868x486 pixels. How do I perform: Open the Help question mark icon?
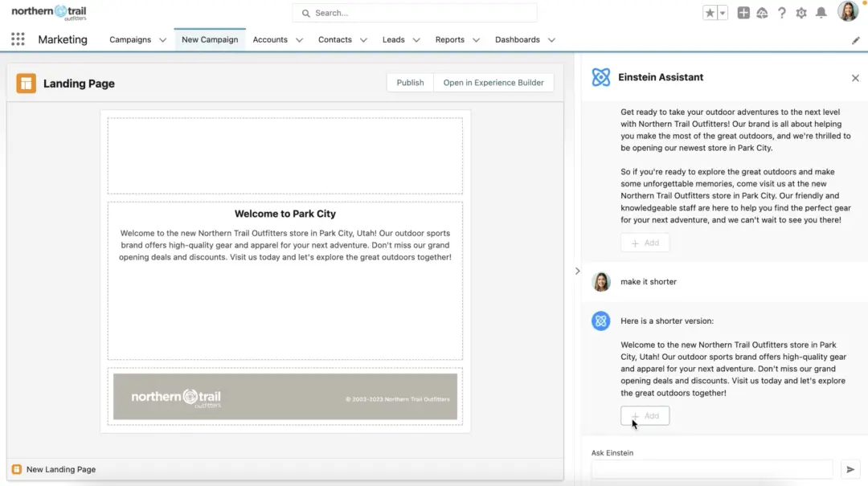pyautogui.click(x=782, y=13)
